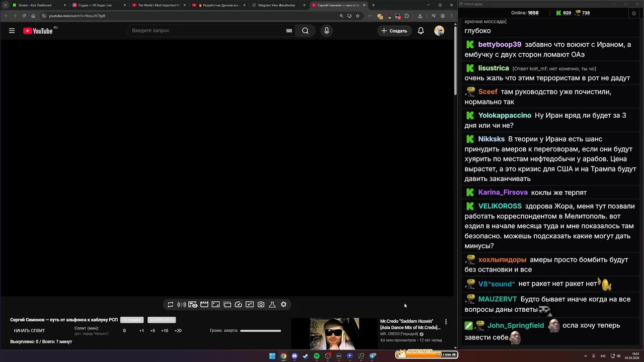Click the Kick viewer count 920
This screenshot has height=362, width=644.
point(563,13)
